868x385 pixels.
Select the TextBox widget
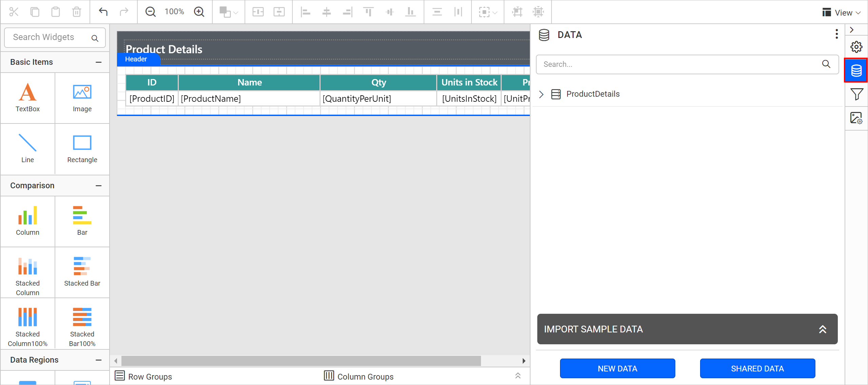click(x=27, y=98)
